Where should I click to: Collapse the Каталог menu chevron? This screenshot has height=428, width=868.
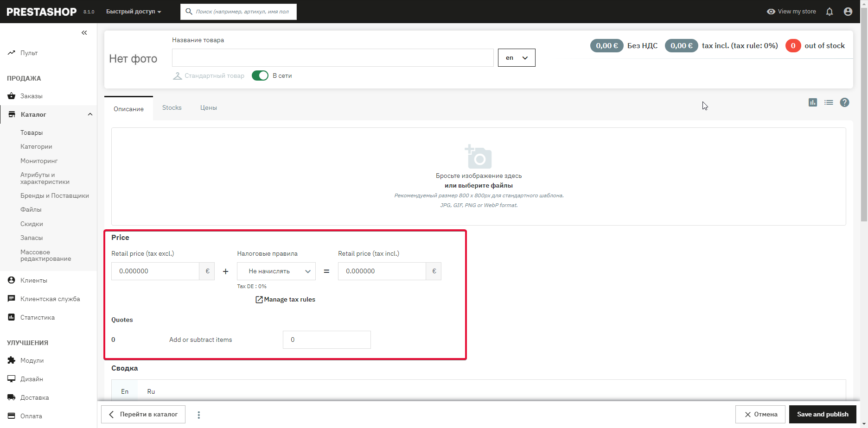[x=90, y=114]
